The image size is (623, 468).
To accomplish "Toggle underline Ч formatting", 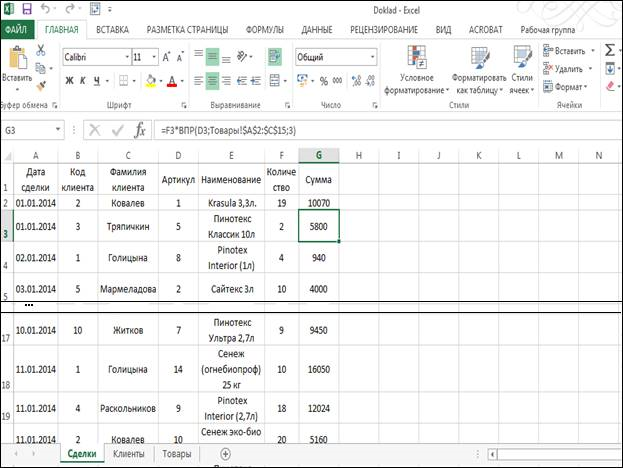I will (97, 81).
